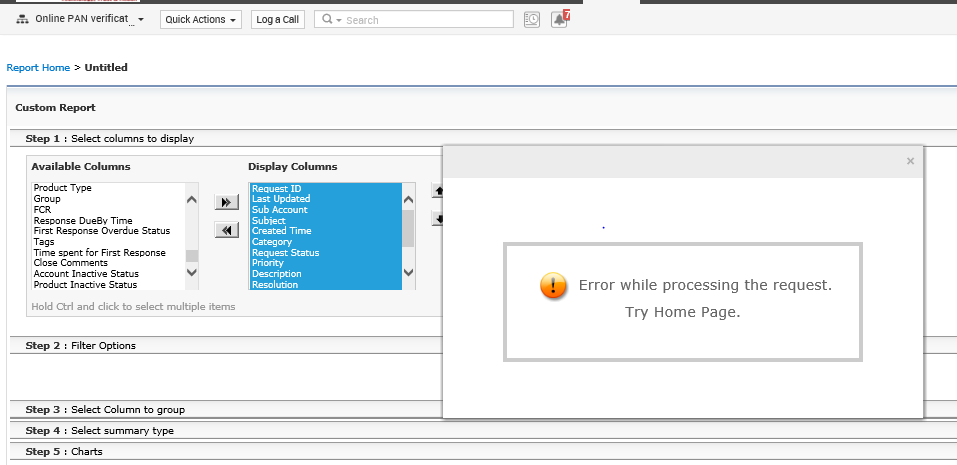
Task: Open the Online PAN verification dropdown
Action: point(90,19)
